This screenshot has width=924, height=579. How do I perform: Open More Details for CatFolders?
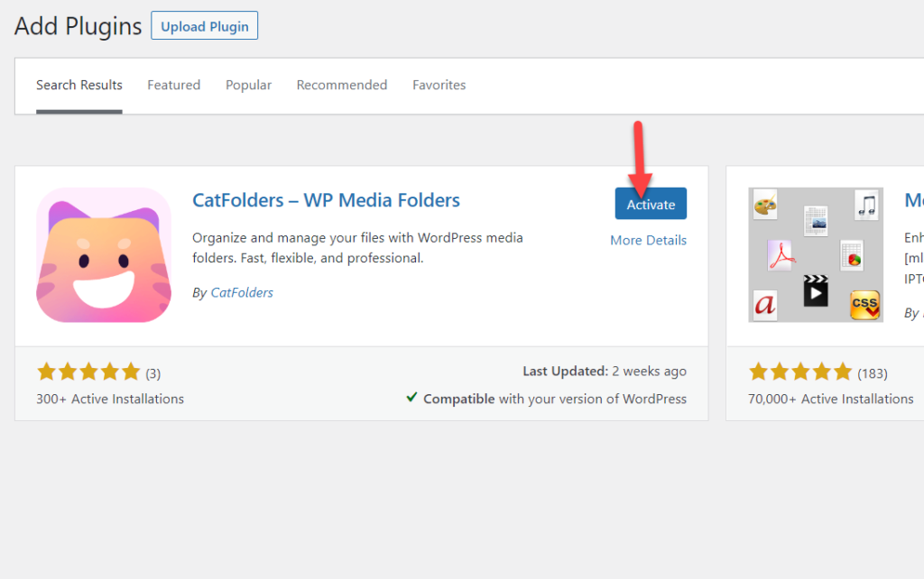point(648,240)
